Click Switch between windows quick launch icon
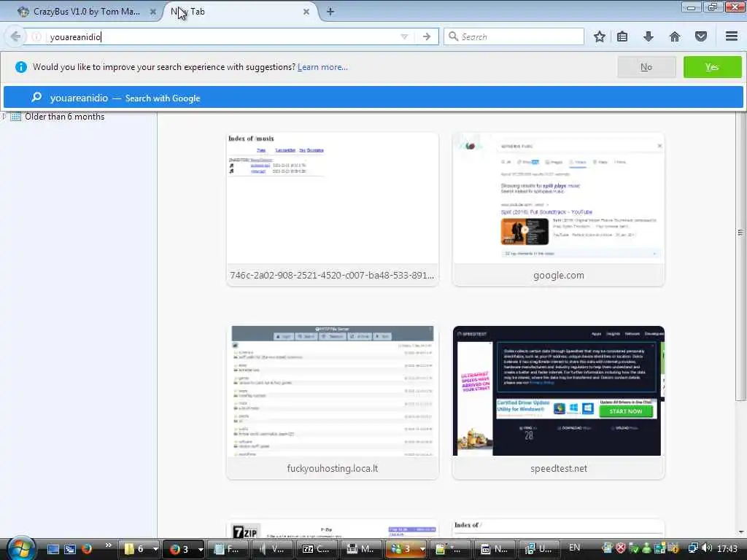This screenshot has height=560, width=747. 70,549
